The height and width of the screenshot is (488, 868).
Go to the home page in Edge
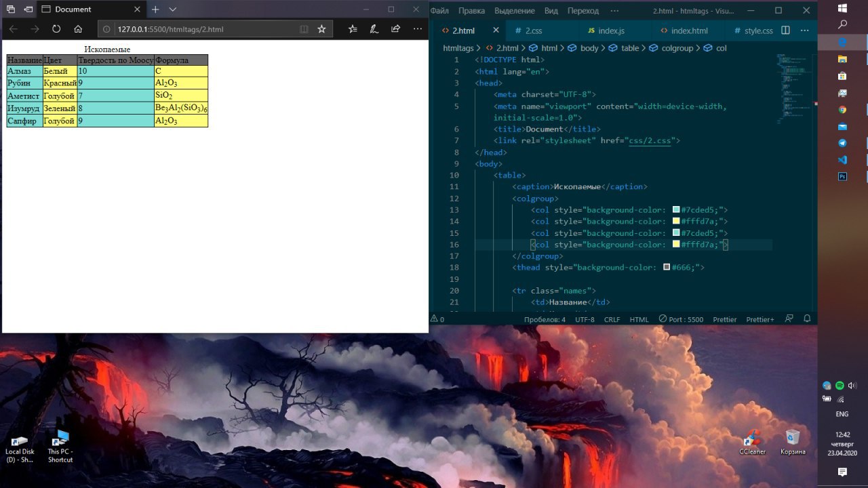(x=78, y=29)
